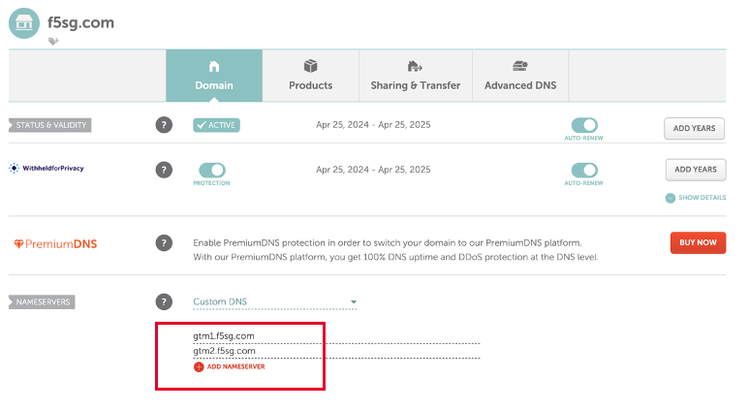
Task: Switch to the Products tab
Action: [310, 76]
